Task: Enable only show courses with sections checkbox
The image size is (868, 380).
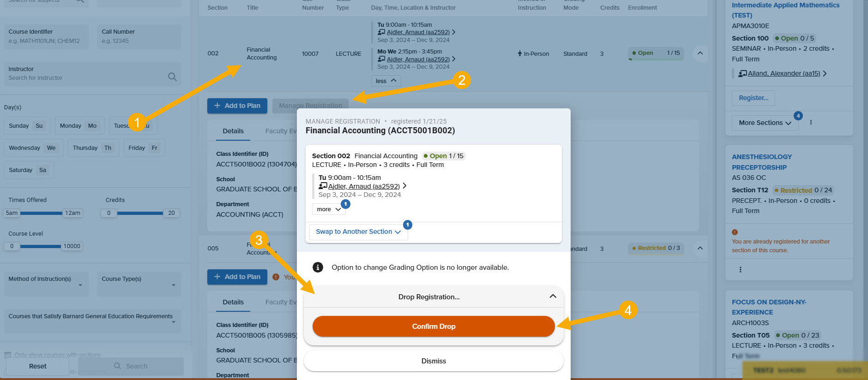Action: [8, 355]
